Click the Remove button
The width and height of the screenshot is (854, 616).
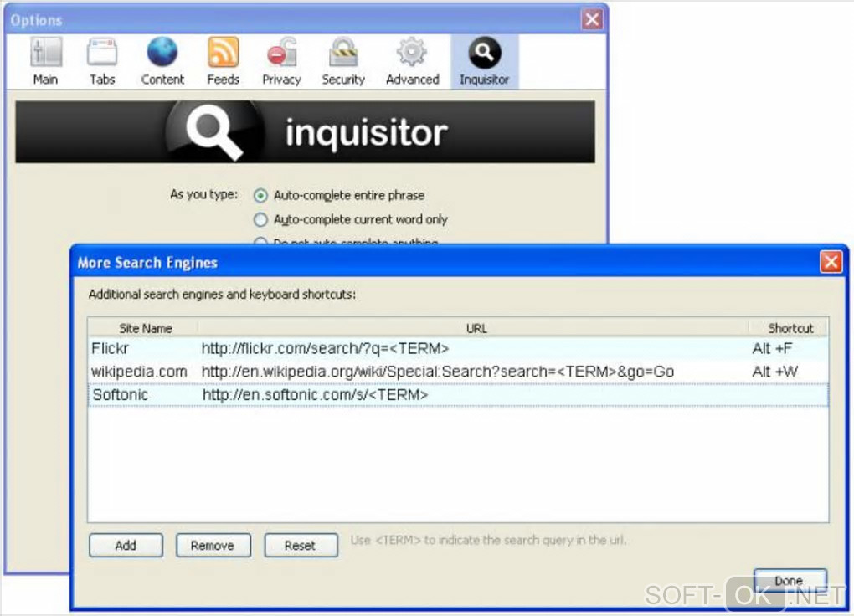click(x=213, y=545)
